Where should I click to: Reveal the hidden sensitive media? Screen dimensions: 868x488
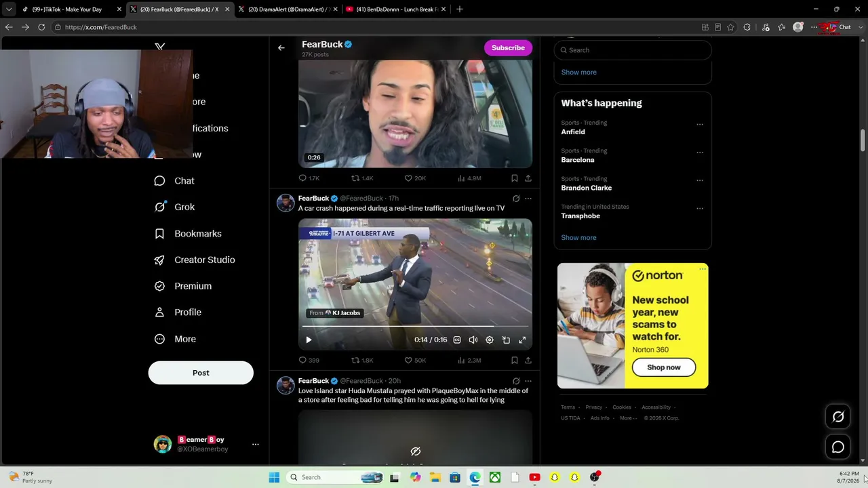pos(416,451)
